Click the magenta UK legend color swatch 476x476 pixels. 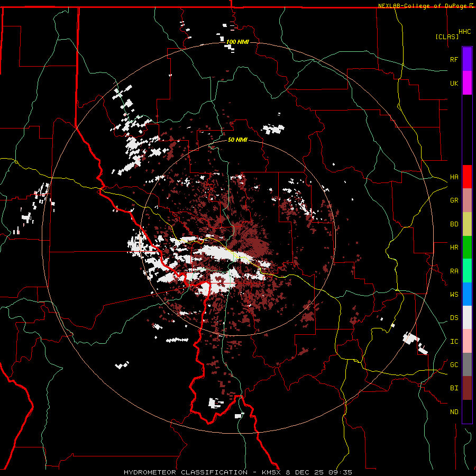click(x=467, y=83)
